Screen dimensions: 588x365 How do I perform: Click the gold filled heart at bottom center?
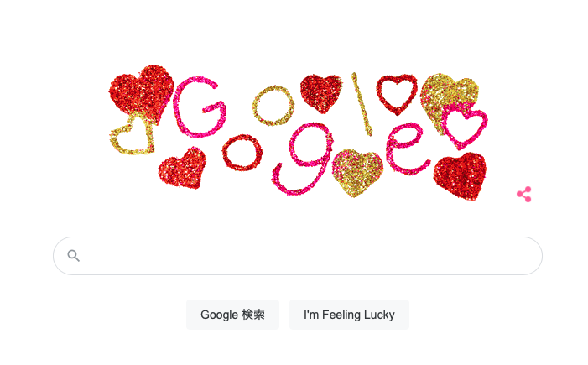(x=357, y=172)
